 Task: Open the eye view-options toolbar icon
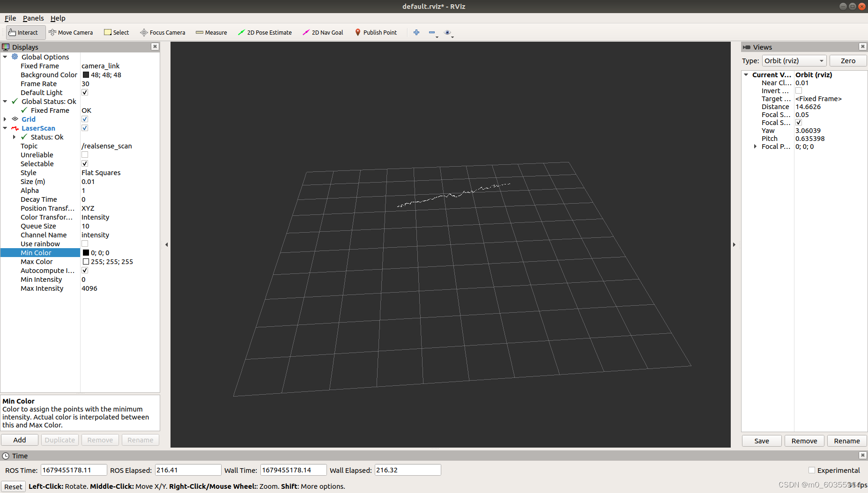447,32
